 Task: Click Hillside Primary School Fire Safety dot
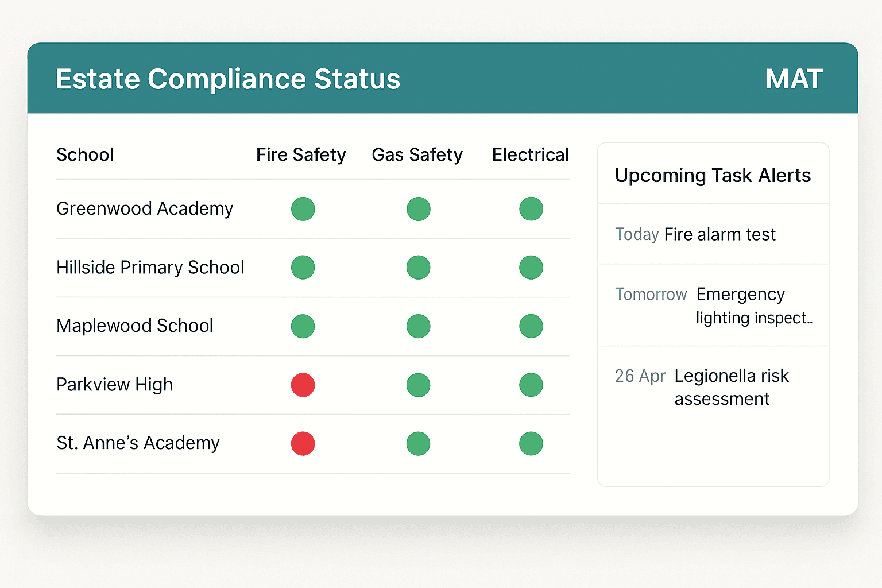(x=303, y=268)
